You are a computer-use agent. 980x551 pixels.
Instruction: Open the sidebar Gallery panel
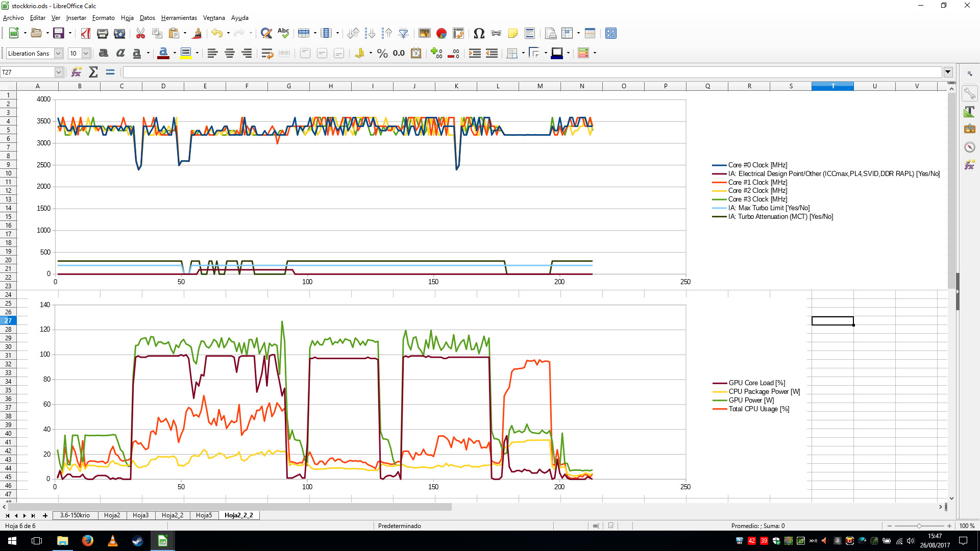[969, 129]
